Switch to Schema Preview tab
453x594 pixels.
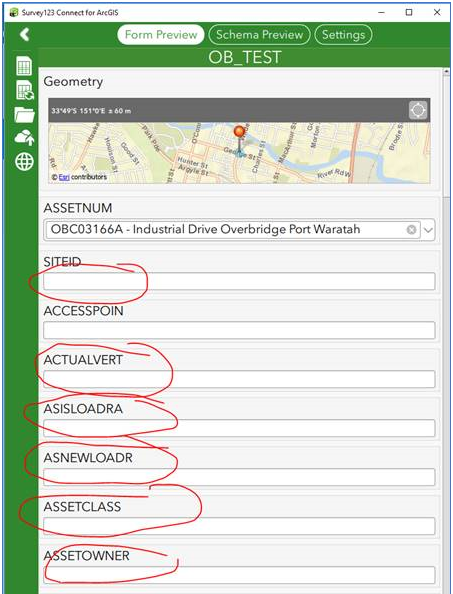coord(259,34)
